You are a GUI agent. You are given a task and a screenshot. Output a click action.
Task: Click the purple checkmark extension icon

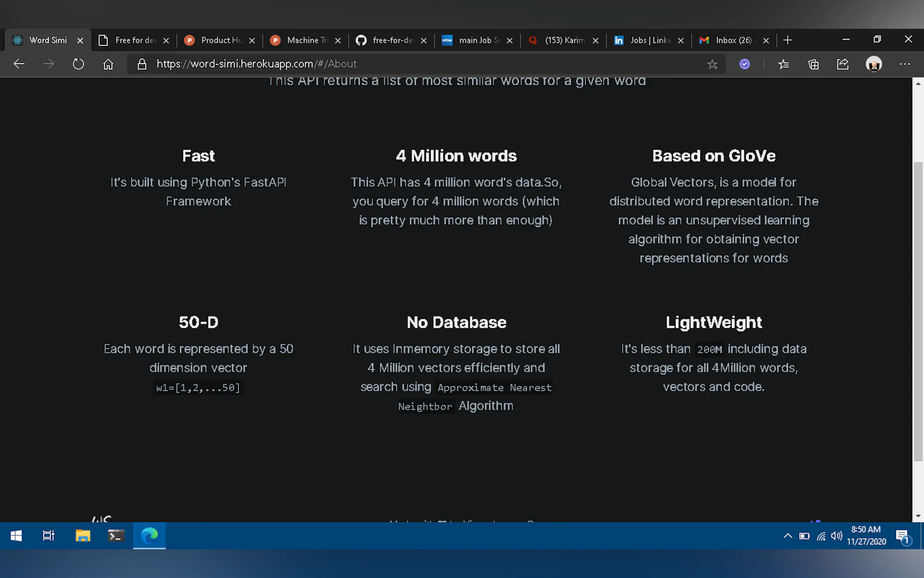point(744,64)
